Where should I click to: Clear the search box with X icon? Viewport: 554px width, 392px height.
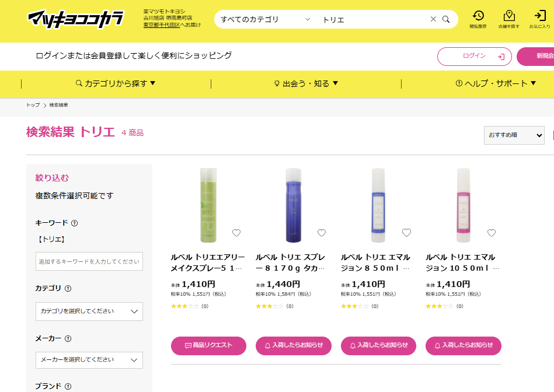tap(433, 19)
